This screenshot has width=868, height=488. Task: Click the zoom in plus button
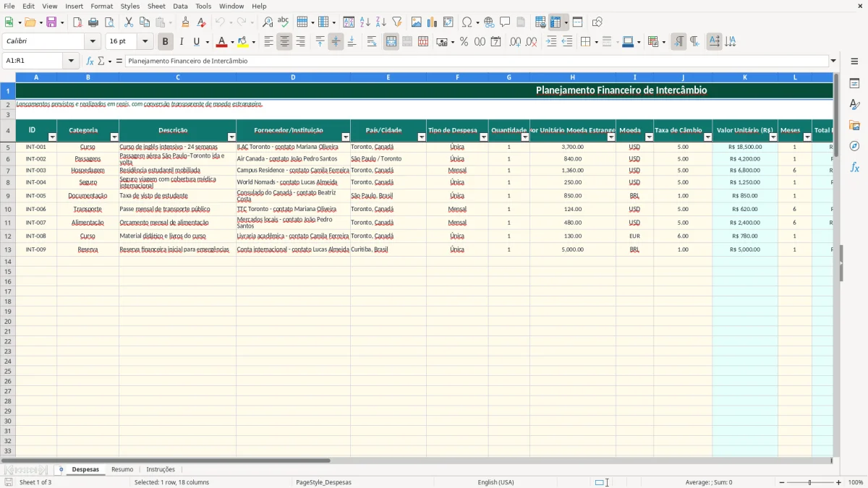coord(839,482)
